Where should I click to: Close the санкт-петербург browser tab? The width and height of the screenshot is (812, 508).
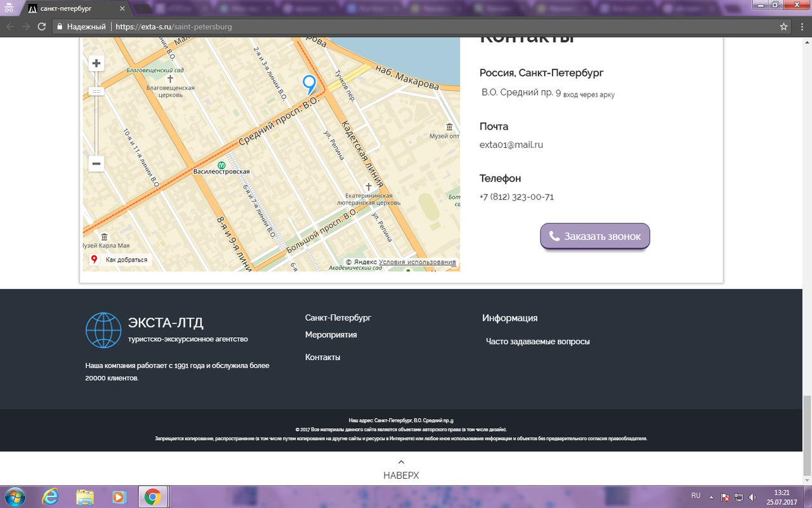click(x=122, y=9)
